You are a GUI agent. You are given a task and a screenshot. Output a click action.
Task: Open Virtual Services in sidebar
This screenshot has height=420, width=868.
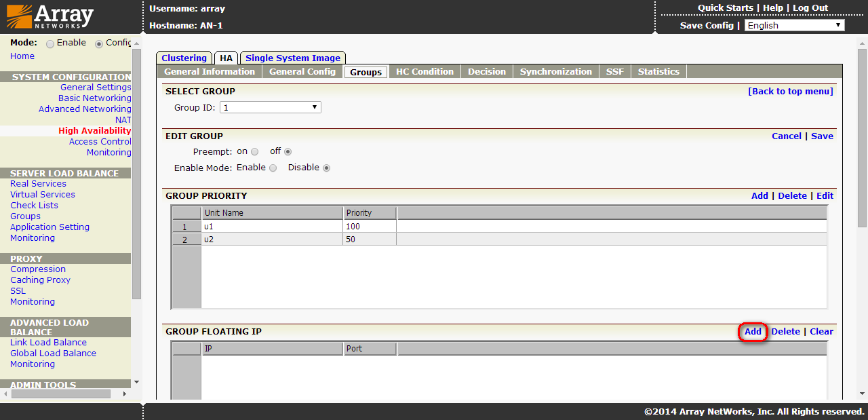(43, 194)
